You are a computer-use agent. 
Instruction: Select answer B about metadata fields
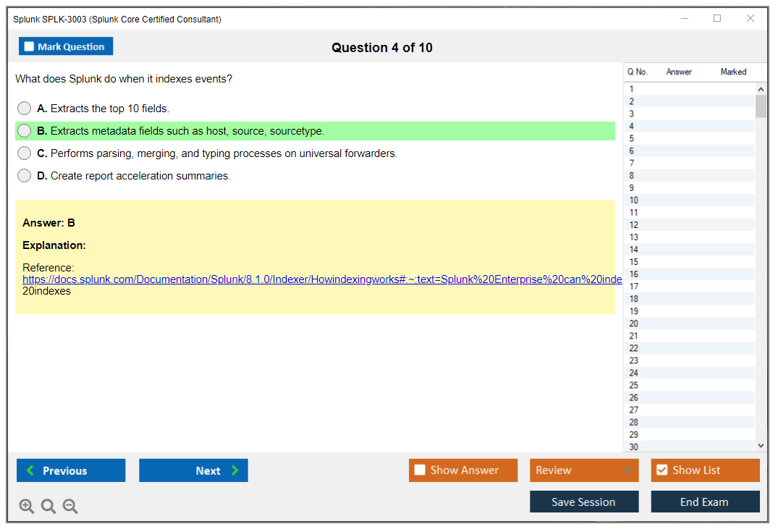point(25,131)
